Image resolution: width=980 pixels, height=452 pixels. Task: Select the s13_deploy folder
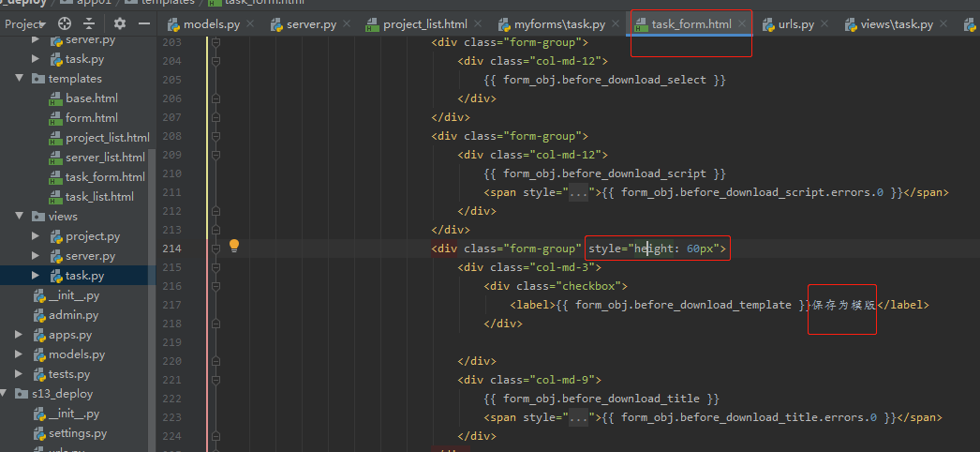coord(62,394)
